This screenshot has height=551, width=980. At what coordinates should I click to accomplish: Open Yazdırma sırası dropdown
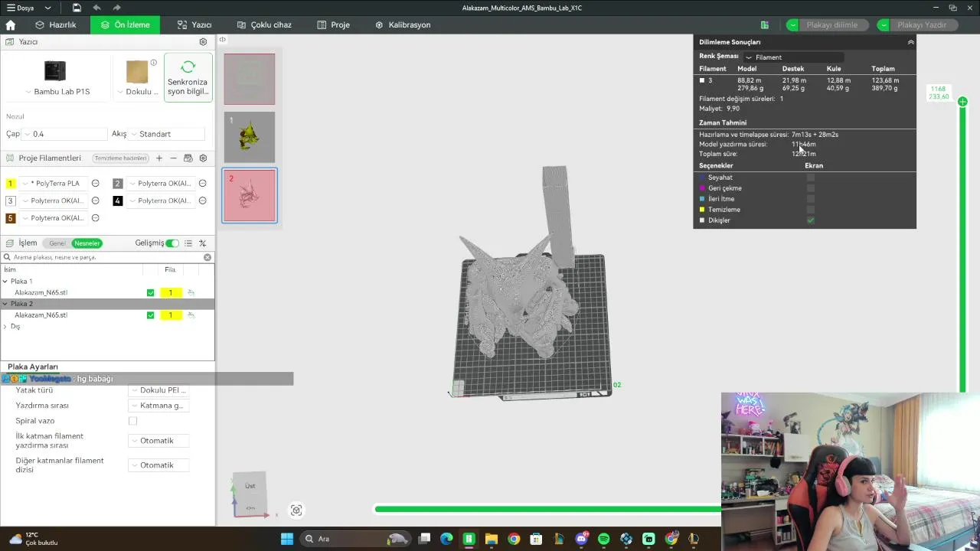pos(158,406)
